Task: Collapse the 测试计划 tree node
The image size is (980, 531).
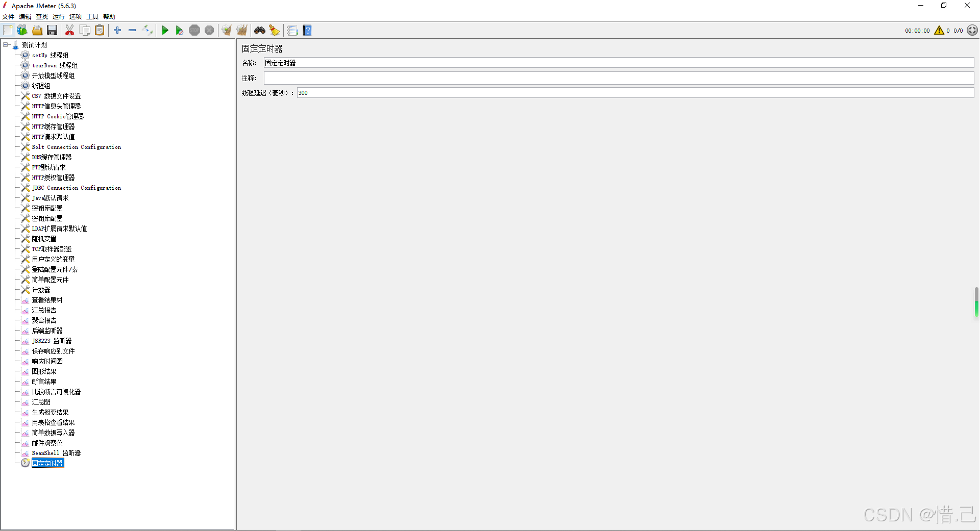Action: pyautogui.click(x=6, y=45)
